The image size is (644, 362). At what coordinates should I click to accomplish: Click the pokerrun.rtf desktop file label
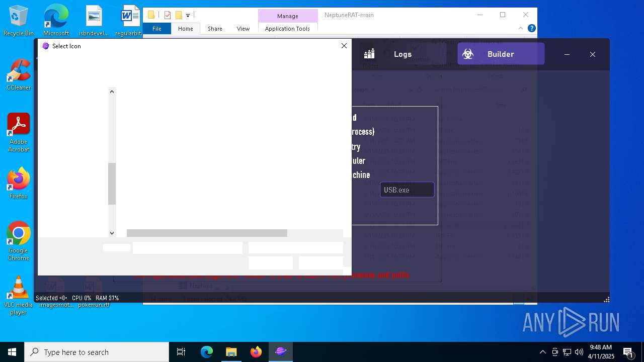pos(94,305)
